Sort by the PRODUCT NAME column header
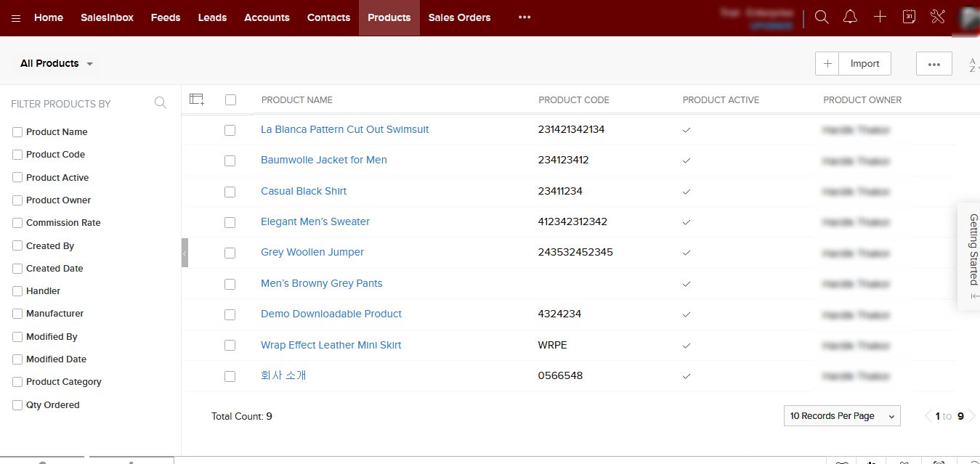Image resolution: width=980 pixels, height=464 pixels. [x=297, y=100]
